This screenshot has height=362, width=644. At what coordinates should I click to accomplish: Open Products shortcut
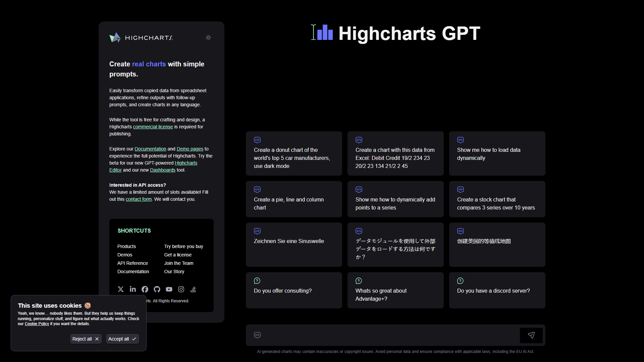click(x=126, y=246)
